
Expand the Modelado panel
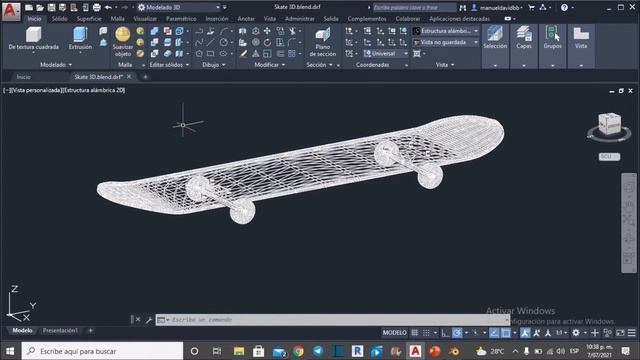click(56, 65)
